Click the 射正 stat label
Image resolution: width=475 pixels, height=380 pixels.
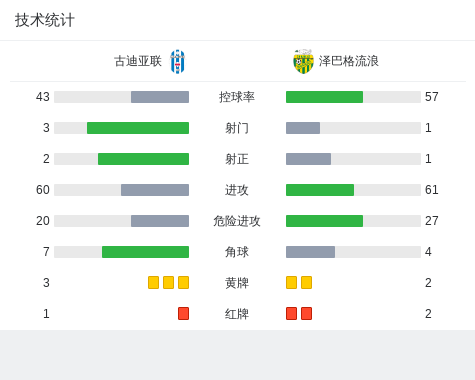pyautogui.click(x=237, y=159)
